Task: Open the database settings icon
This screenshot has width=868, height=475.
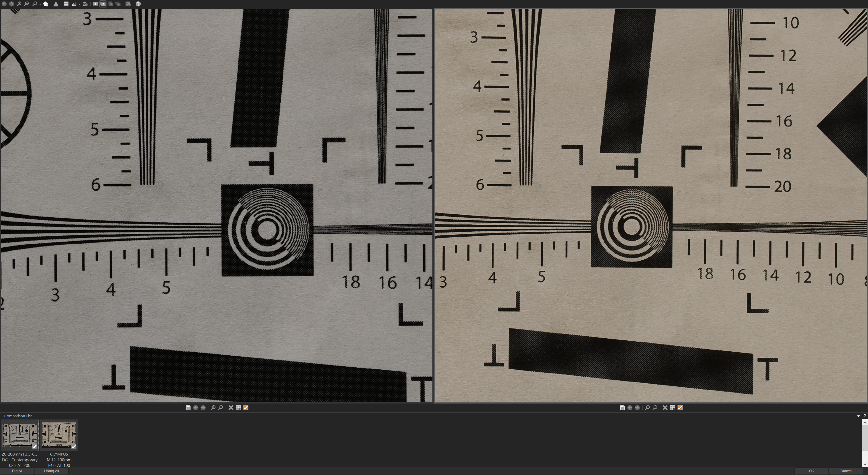Action: coord(85,4)
